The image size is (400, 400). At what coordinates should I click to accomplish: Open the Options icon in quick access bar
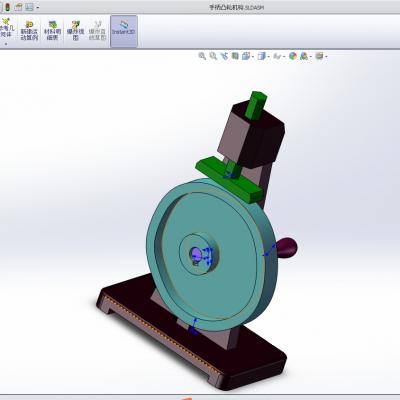pyautogui.click(x=29, y=7)
